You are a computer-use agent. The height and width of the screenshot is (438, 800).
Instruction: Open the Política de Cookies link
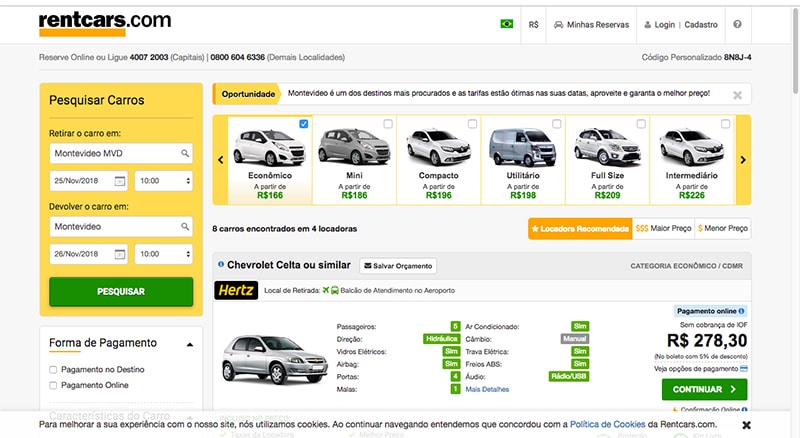[x=608, y=424]
